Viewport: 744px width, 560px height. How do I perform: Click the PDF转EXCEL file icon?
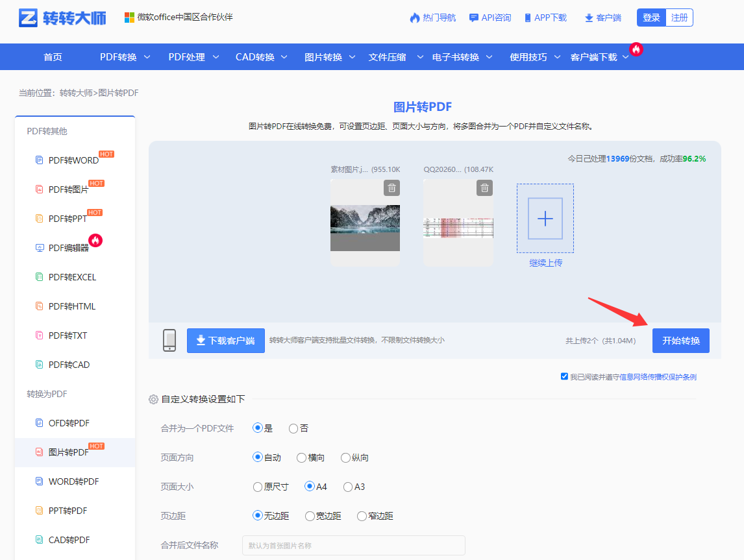(40, 277)
